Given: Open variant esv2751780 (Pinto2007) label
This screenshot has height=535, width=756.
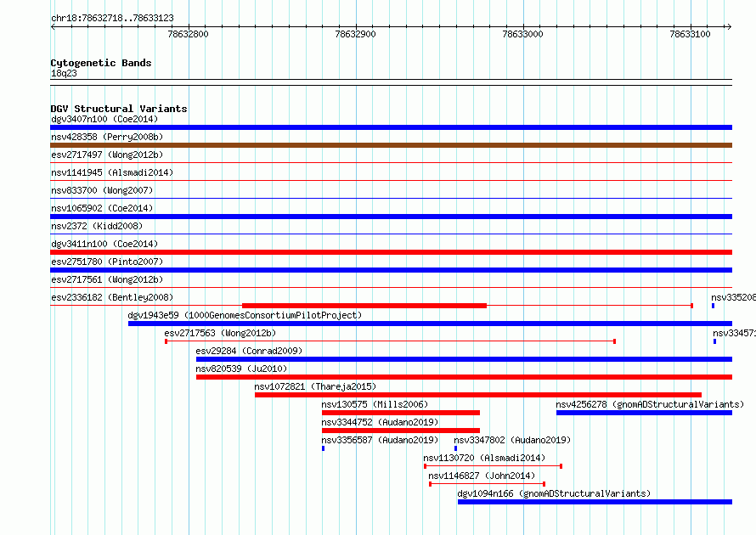Looking at the screenshot, I should tap(107, 262).
